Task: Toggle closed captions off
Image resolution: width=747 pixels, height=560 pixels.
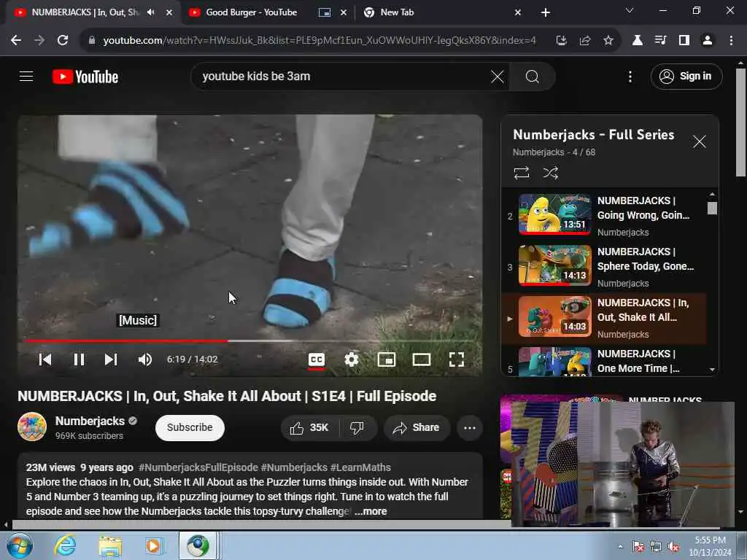Action: pos(317,359)
